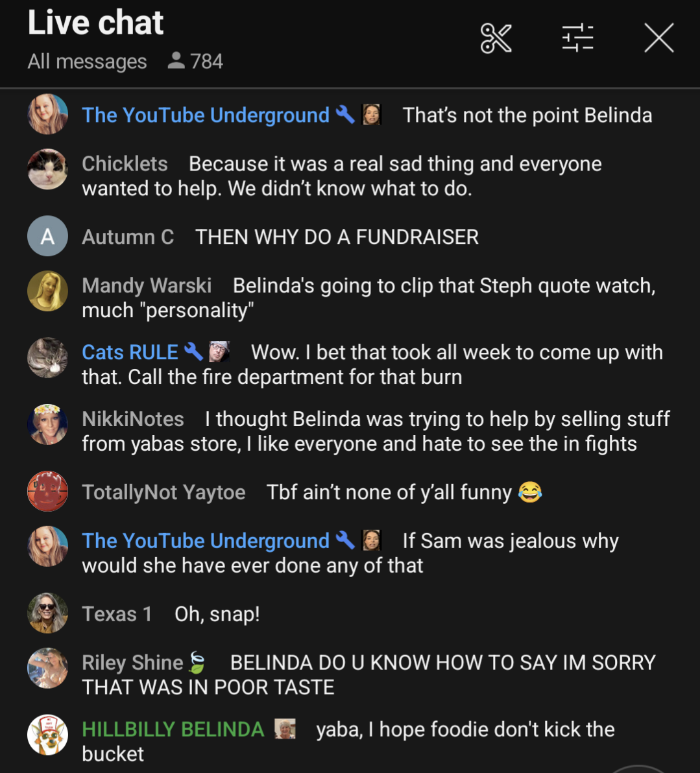The width and height of the screenshot is (700, 773).
Task: Open the All messages chat mode selector
Action: 88,62
